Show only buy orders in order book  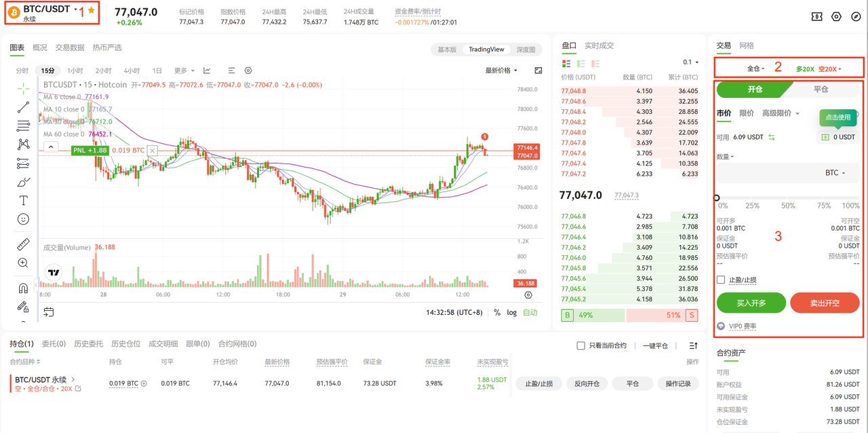pos(581,64)
